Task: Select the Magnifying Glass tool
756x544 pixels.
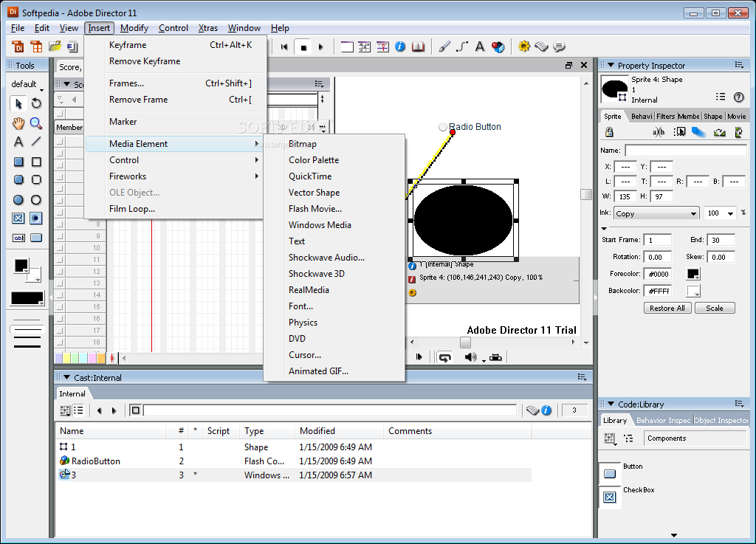Action: click(x=36, y=123)
